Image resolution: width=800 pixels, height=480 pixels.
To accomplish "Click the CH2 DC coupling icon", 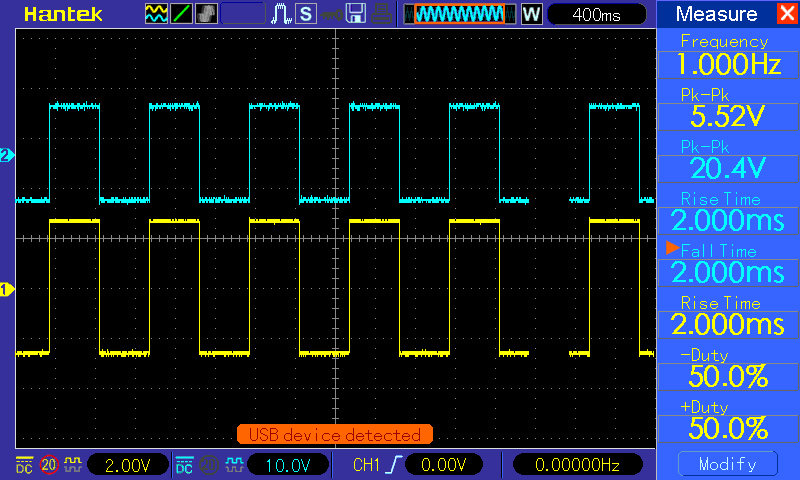I will click(184, 465).
